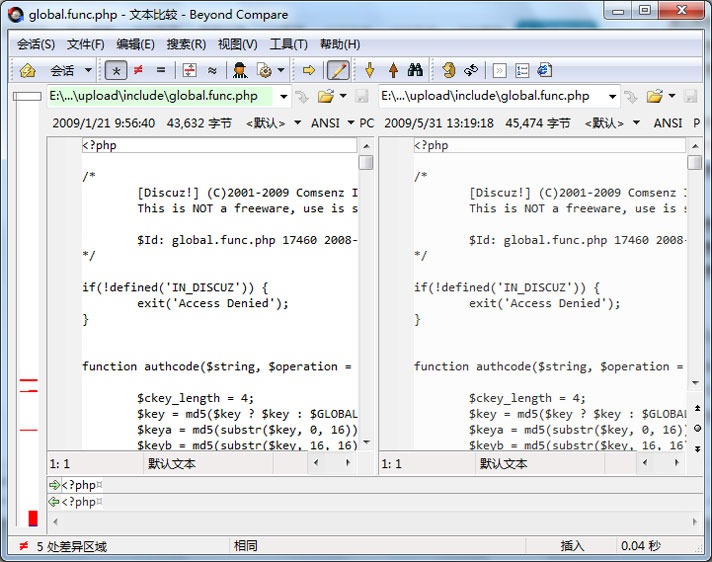712x562 pixels.
Task: Click left pane reload arrow icon
Action: [x=302, y=96]
